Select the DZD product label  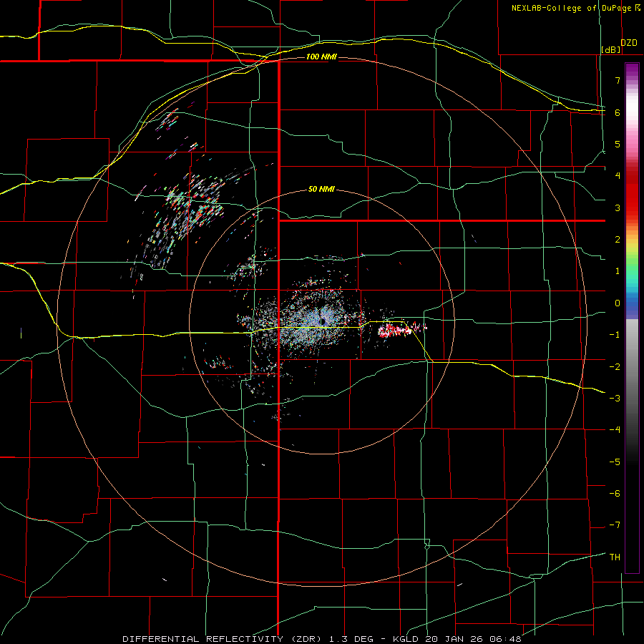(x=629, y=43)
